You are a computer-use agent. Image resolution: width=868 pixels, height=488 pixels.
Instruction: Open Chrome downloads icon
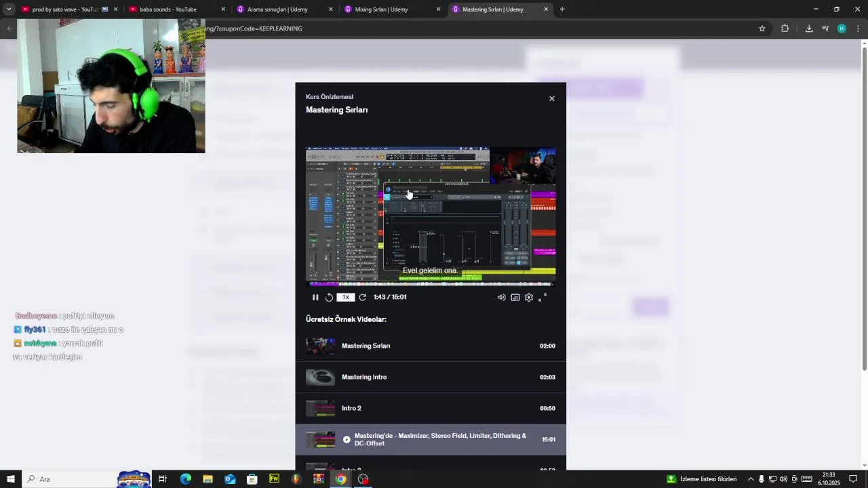click(x=809, y=28)
